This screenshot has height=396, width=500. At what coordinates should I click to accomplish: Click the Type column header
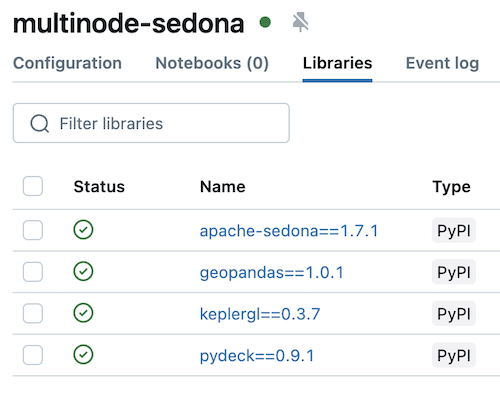451,187
